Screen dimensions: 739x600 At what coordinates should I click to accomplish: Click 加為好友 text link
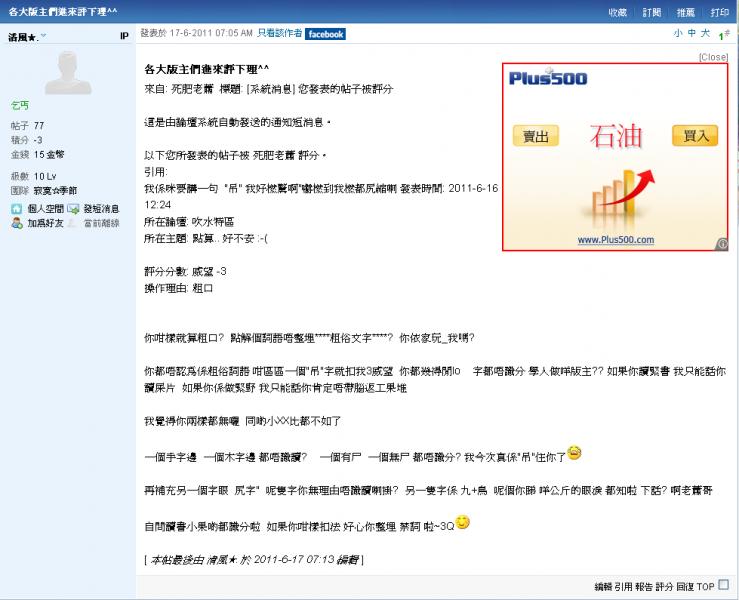pos(45,223)
